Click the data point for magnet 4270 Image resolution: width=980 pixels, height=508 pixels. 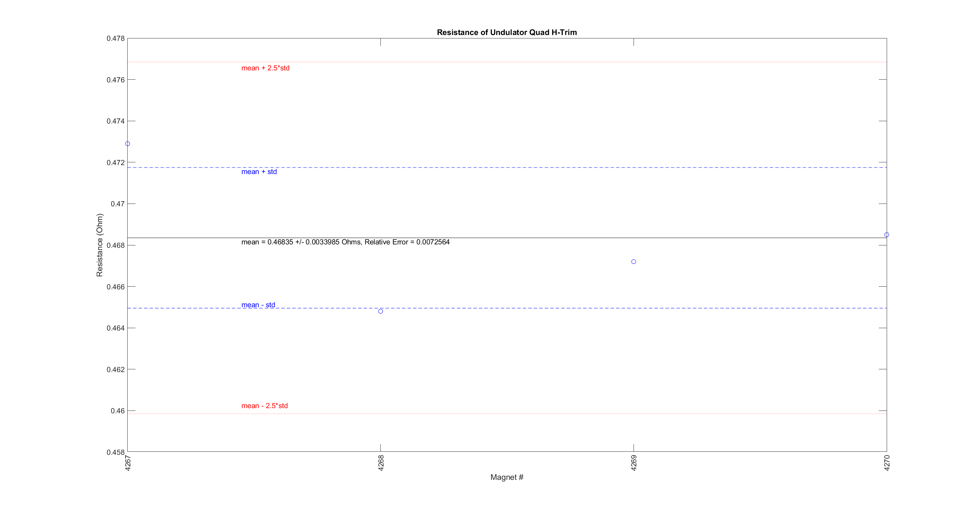click(x=886, y=234)
